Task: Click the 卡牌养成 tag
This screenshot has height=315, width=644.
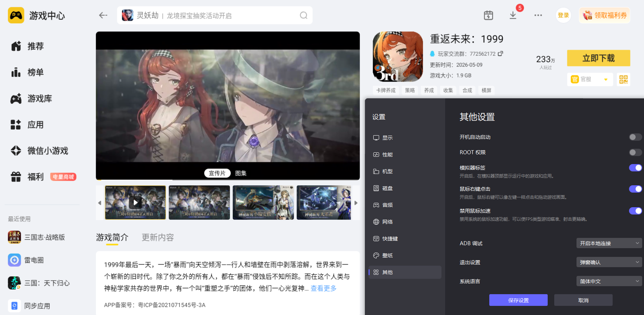Action: pos(386,90)
